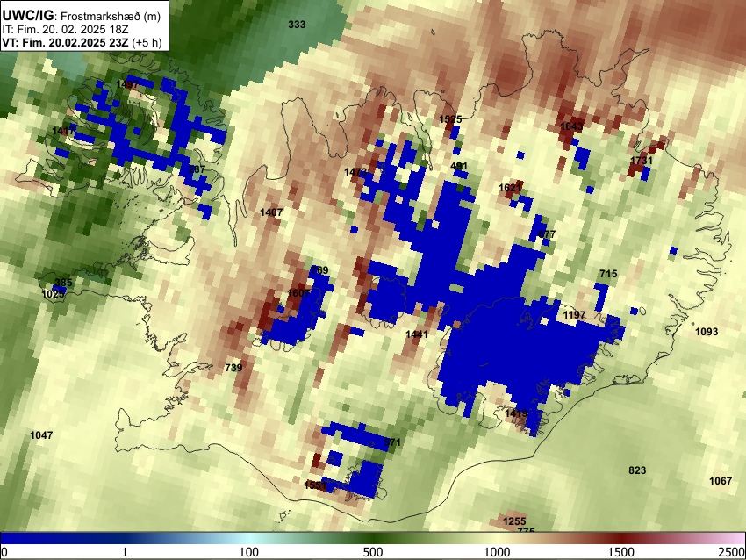This screenshot has height=560, width=746.
Task: Click the legend tick label 1000
Action: pos(497,552)
